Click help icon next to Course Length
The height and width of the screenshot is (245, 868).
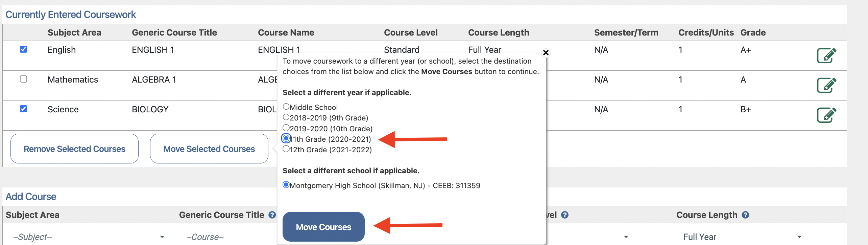(x=746, y=215)
